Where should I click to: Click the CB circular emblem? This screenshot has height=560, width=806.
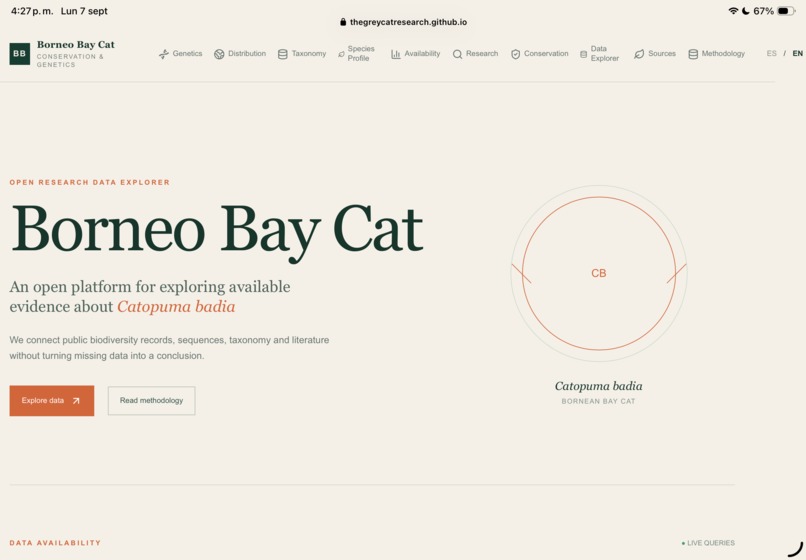pos(599,274)
